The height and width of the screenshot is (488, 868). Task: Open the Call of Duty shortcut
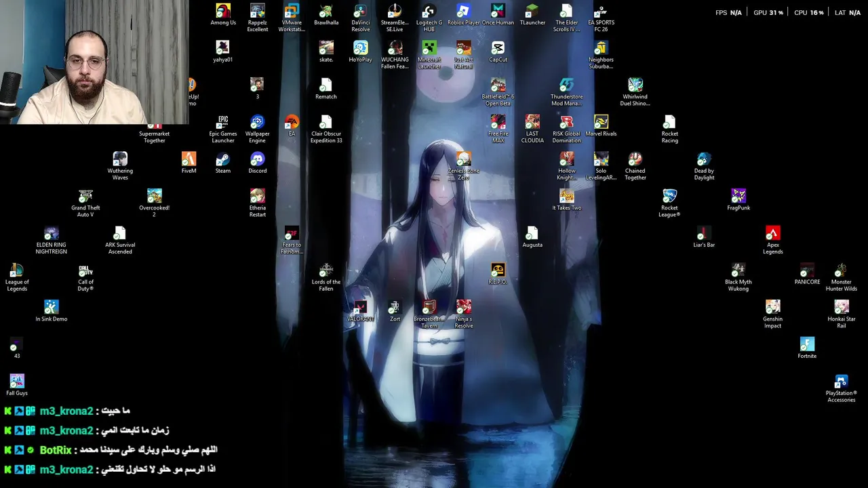85,278
